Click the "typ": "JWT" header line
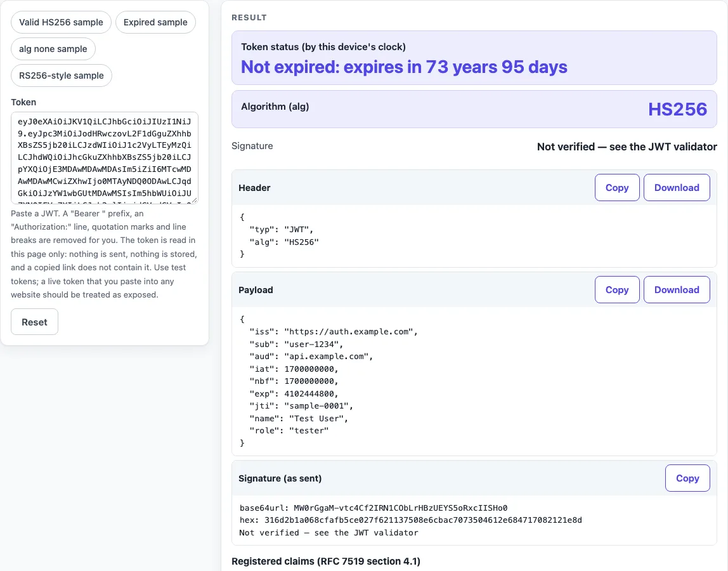Screen dimensions: 728x571 point(282,230)
